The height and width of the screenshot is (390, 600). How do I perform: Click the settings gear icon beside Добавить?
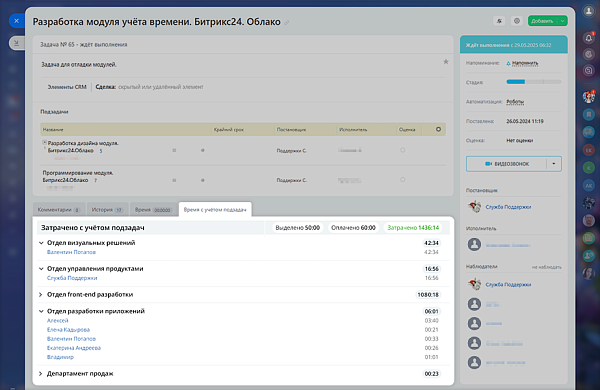(517, 21)
